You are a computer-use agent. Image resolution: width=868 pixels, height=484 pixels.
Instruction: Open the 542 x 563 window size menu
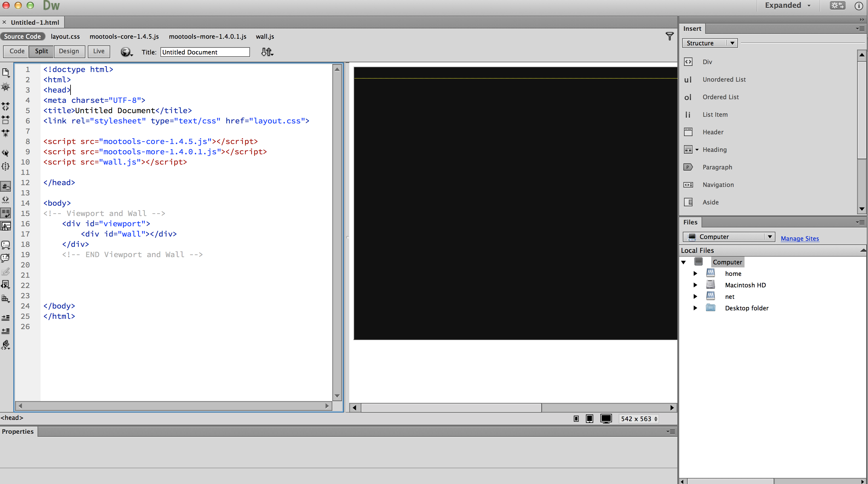pyautogui.click(x=639, y=419)
